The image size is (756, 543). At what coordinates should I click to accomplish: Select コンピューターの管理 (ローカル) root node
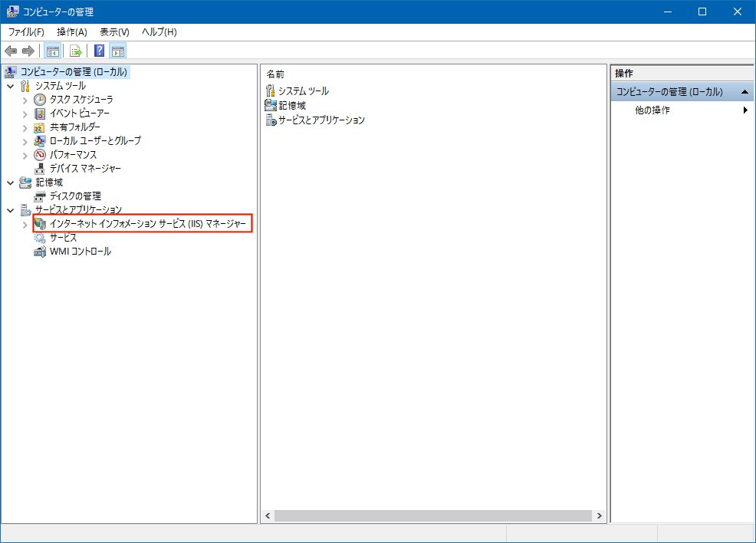point(74,72)
